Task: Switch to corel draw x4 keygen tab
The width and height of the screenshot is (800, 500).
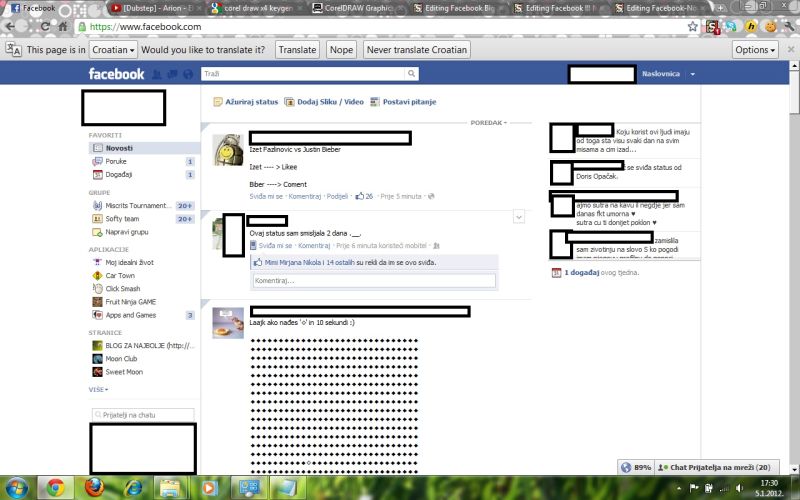Action: pyautogui.click(x=256, y=8)
